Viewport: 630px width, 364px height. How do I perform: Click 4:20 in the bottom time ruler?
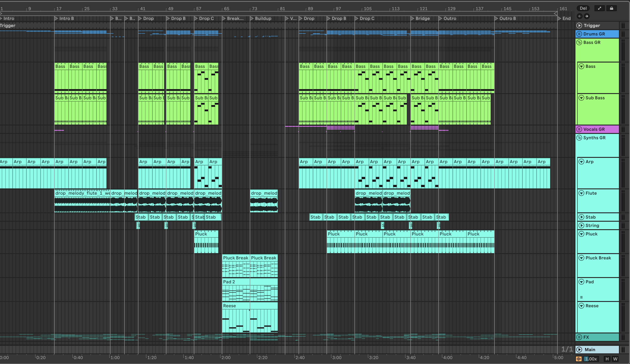pyautogui.click(x=484, y=358)
